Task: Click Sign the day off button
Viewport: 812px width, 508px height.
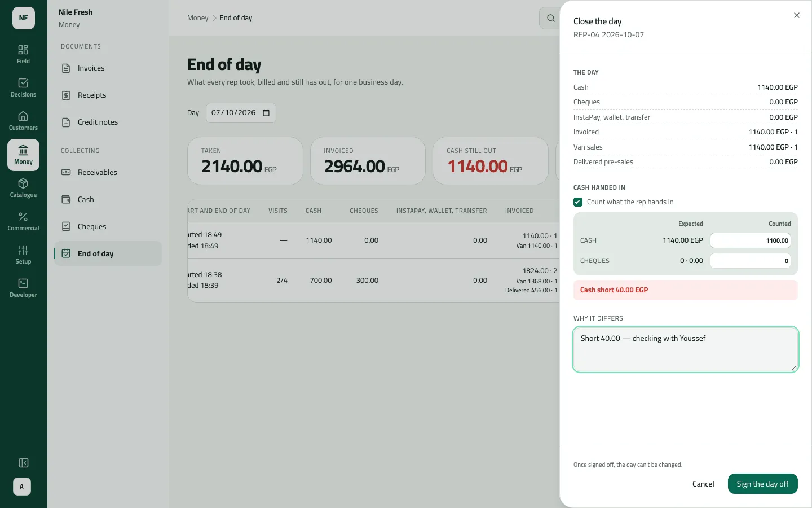Action: coord(762,484)
